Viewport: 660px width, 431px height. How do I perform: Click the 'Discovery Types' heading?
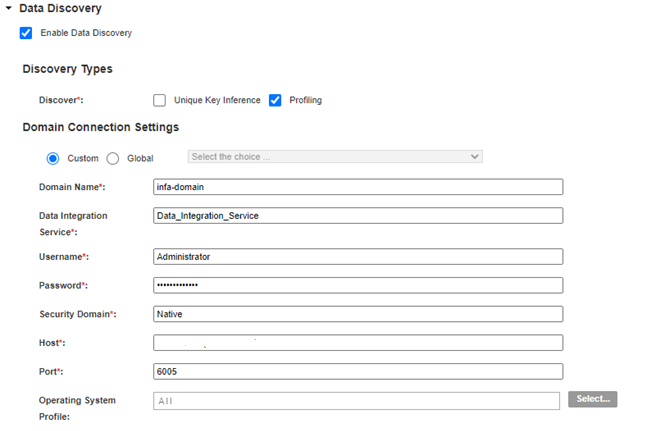point(67,69)
